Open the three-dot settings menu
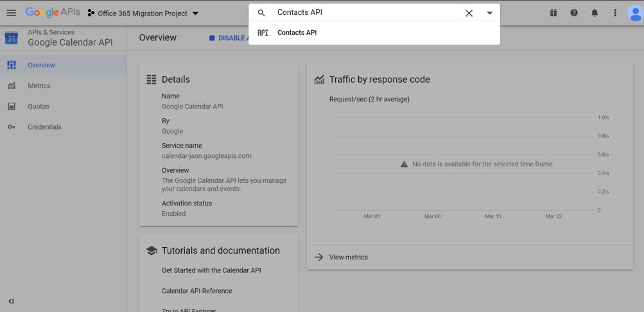The height and width of the screenshot is (312, 644). pos(615,13)
